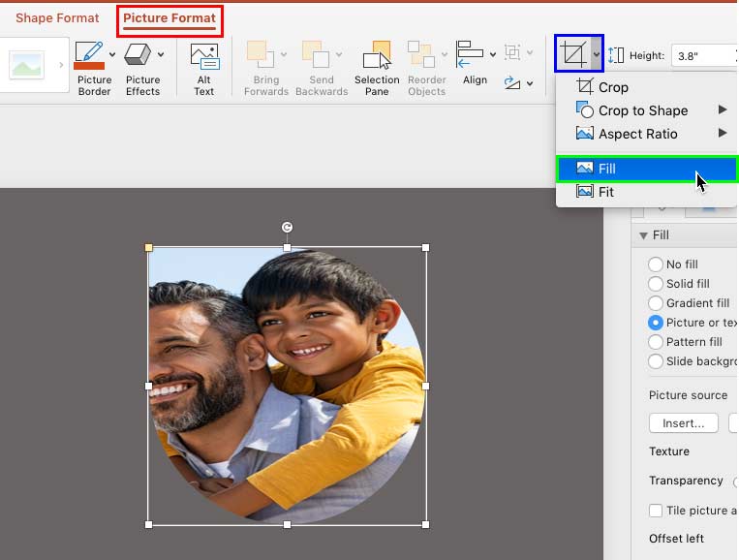Open the Aspect Ratio submenu
Viewport: 739px width, 560px height.
[x=646, y=134]
